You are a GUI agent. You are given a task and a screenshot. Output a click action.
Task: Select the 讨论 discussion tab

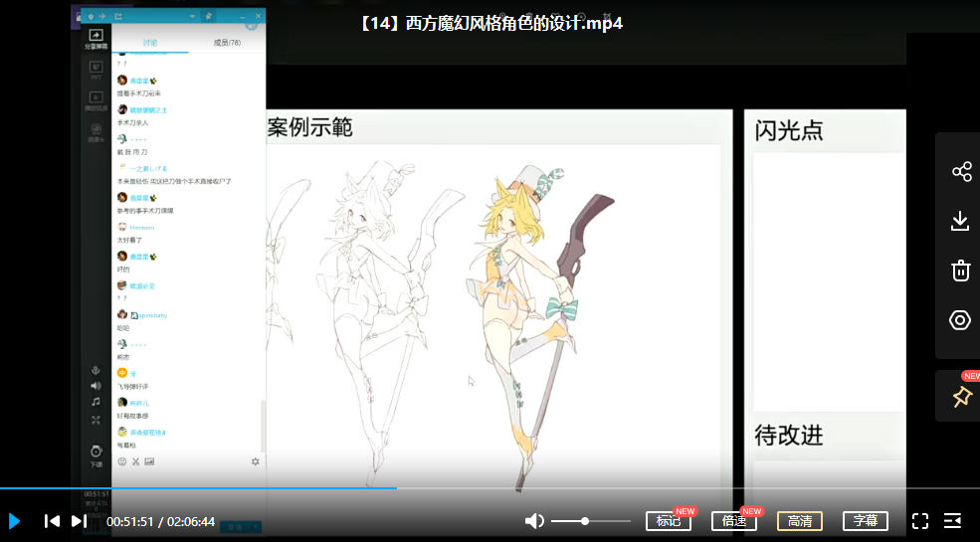[150, 43]
